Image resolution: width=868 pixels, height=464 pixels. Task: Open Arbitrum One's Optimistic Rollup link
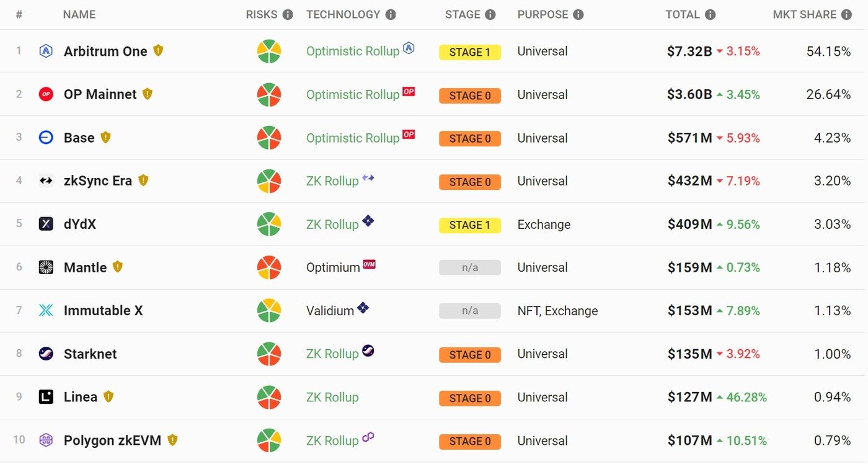point(353,51)
